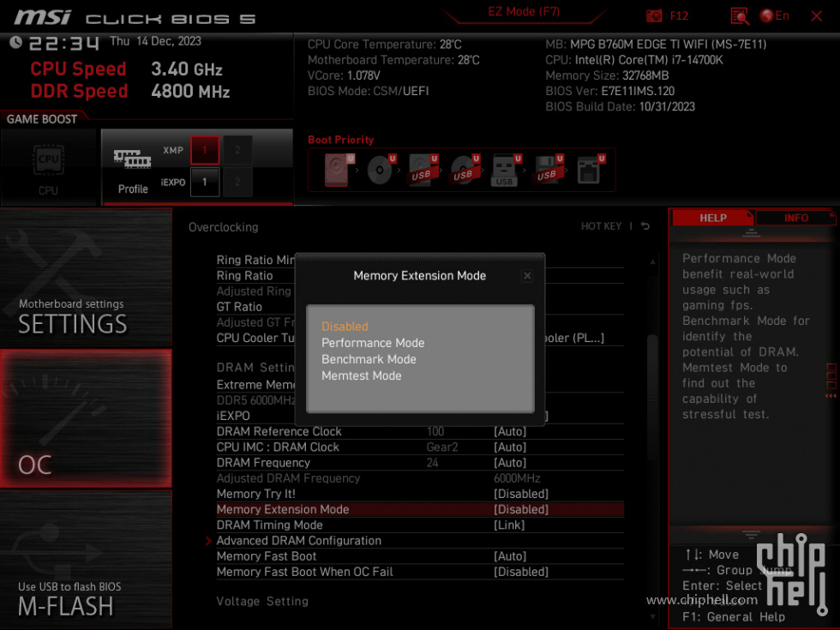
Task: Switch to the INFO tab
Action: click(x=796, y=218)
